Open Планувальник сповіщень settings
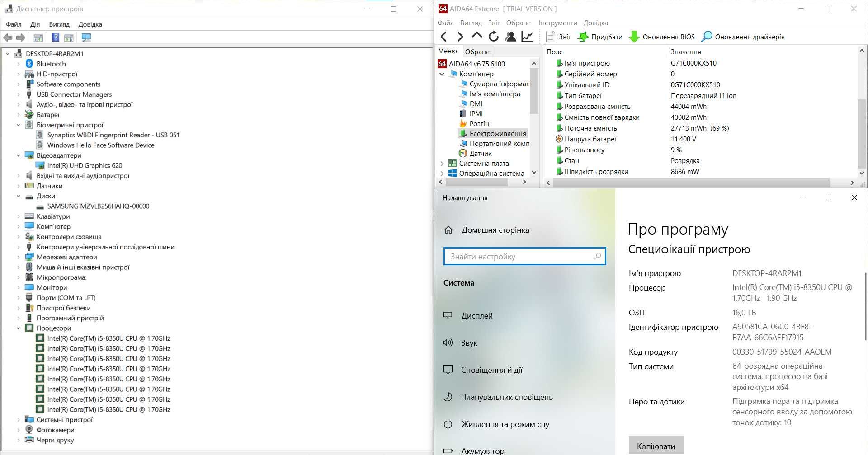The image size is (868, 455). [506, 397]
